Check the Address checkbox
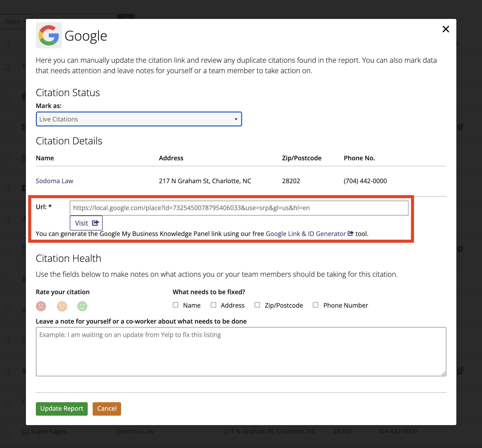 pos(213,305)
